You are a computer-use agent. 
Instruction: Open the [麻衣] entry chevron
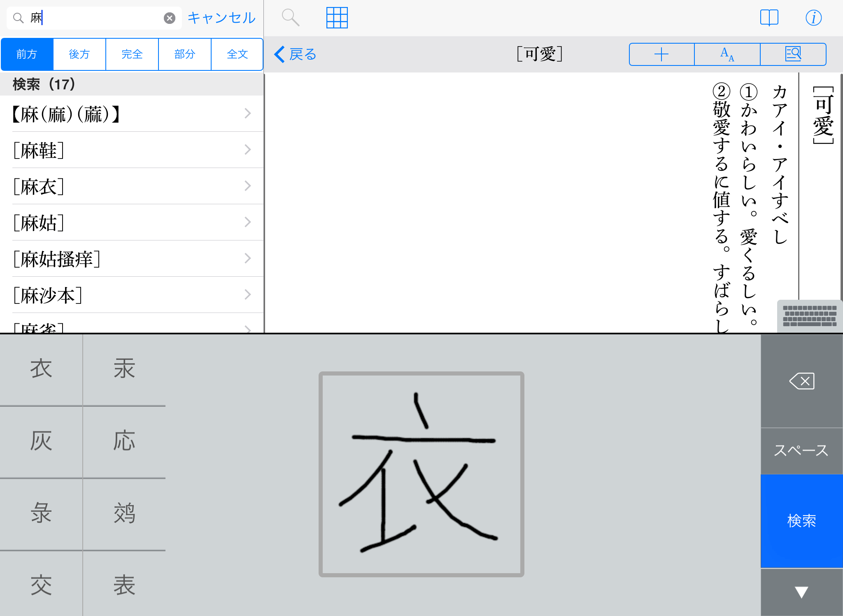click(247, 186)
